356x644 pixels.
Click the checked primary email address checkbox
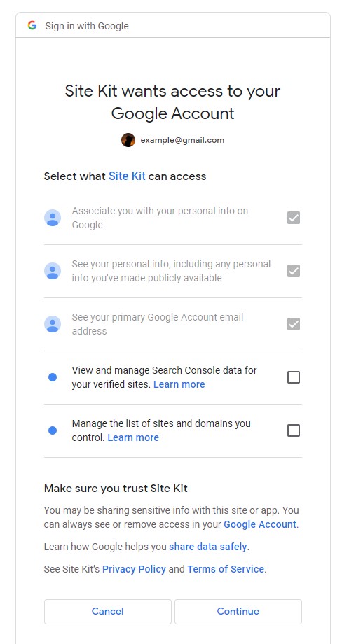294,324
